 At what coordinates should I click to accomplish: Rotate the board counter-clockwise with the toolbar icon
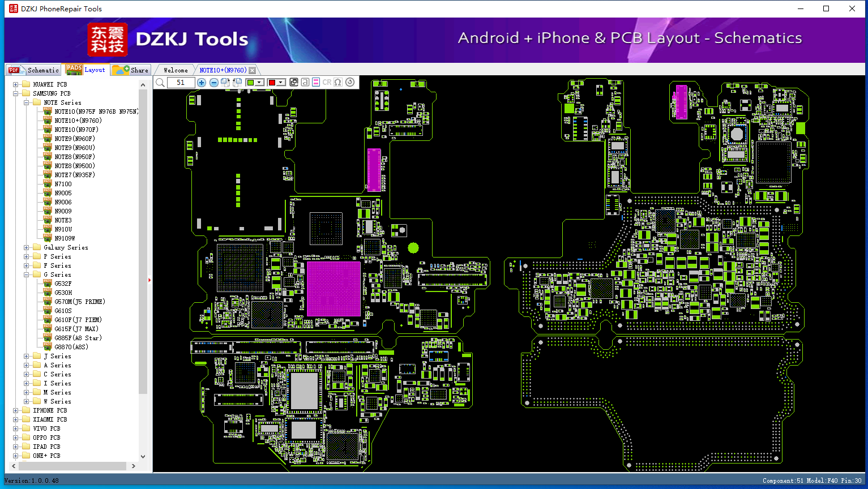coord(237,83)
